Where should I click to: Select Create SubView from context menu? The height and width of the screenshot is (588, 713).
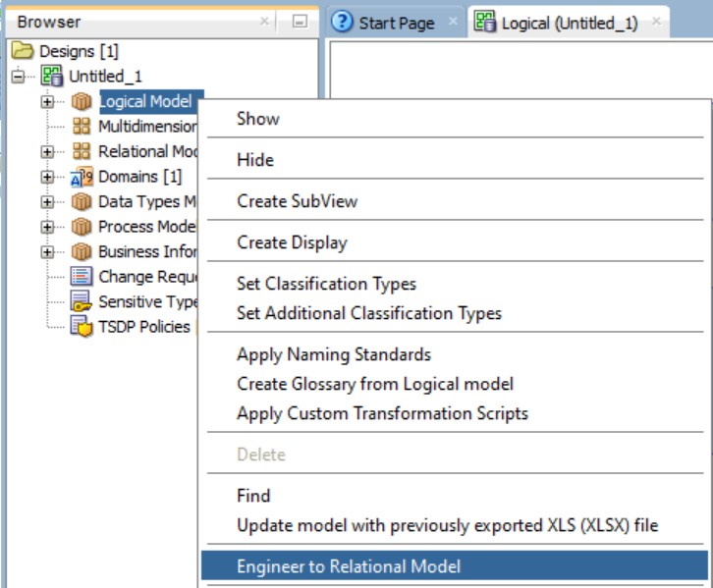pos(297,201)
